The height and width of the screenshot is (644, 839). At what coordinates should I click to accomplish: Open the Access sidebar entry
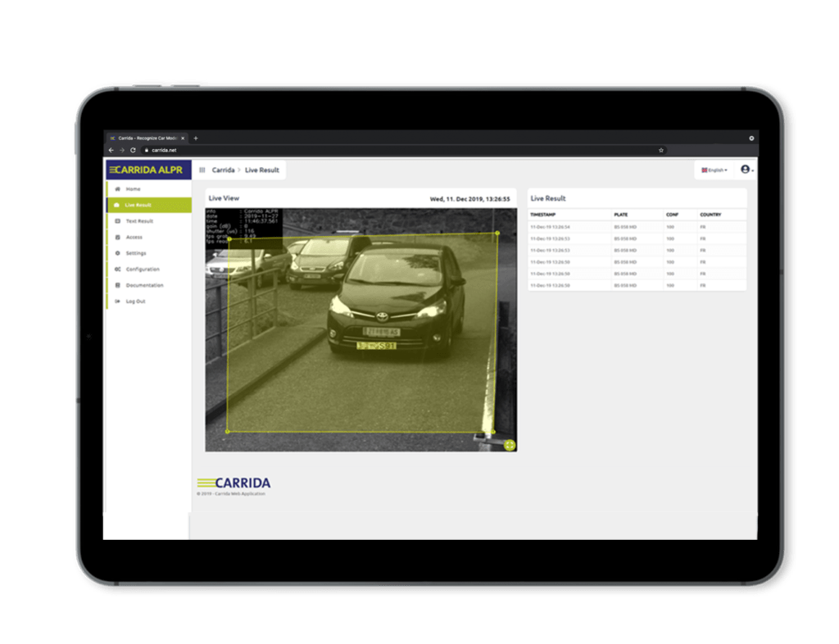pyautogui.click(x=149, y=237)
